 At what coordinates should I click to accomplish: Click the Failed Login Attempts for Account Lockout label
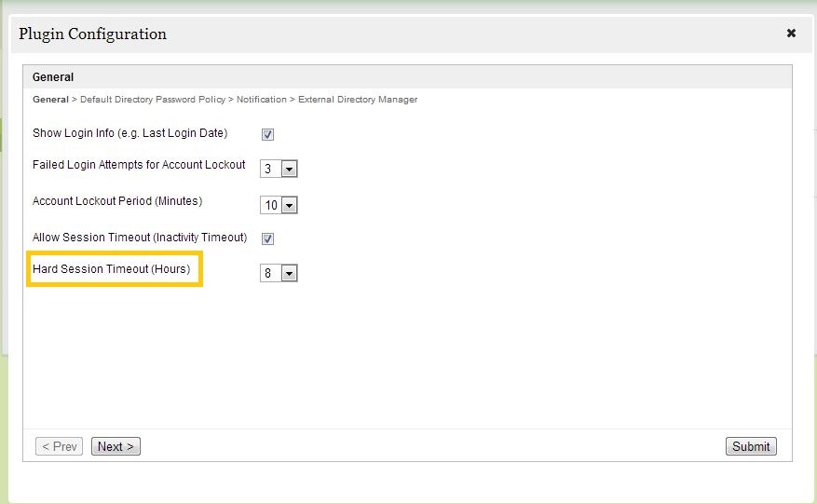139,165
